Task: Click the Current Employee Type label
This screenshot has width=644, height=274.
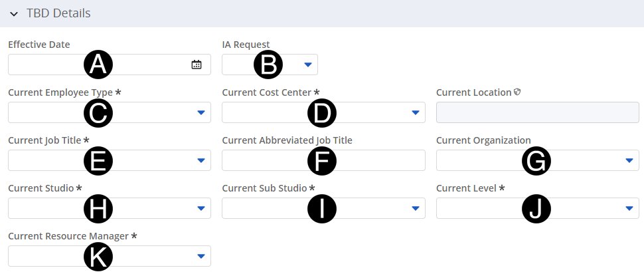Action: click(60, 92)
